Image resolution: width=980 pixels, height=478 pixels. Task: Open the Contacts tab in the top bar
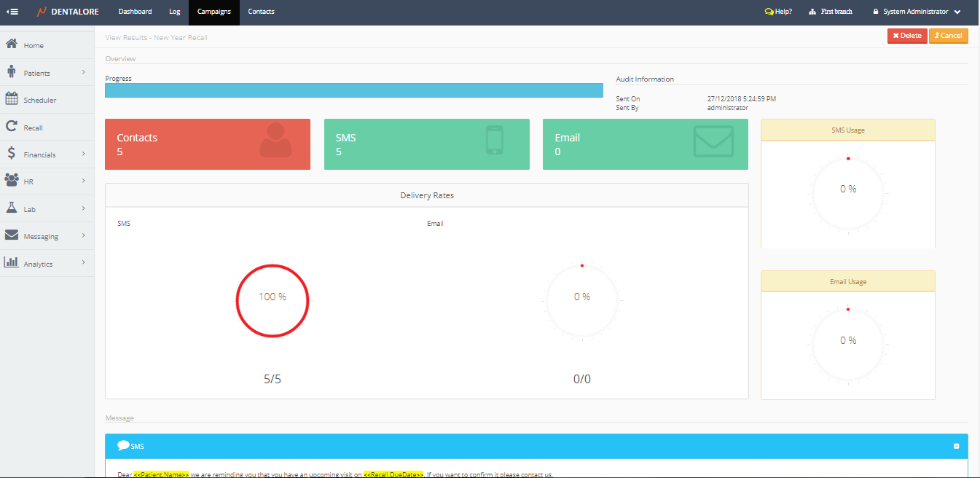pos(262,12)
